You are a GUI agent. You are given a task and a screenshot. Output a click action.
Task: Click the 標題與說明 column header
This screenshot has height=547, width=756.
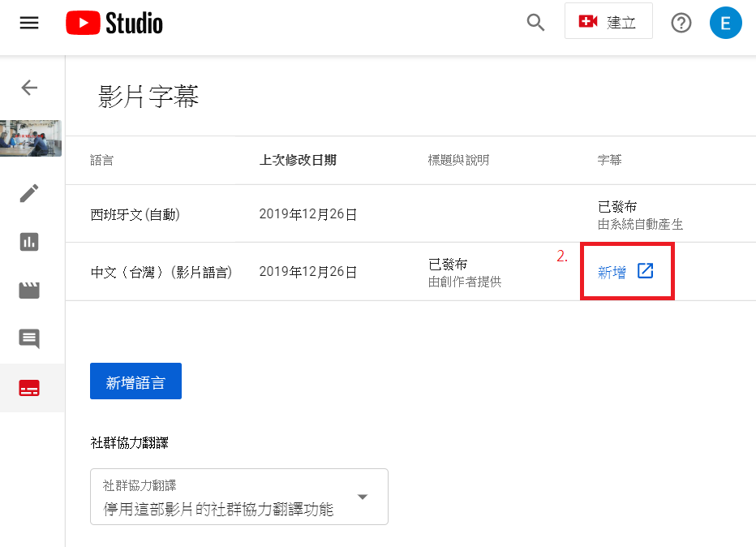(x=458, y=160)
